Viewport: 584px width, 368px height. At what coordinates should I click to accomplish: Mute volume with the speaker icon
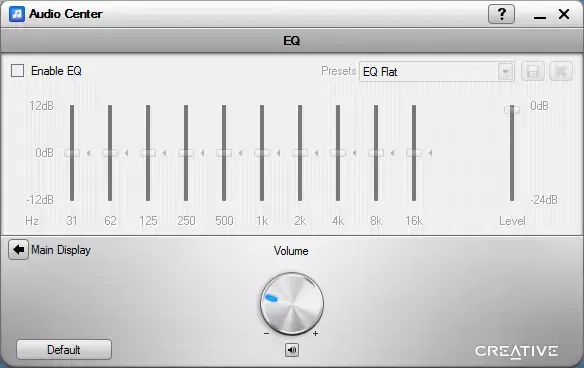click(x=292, y=350)
